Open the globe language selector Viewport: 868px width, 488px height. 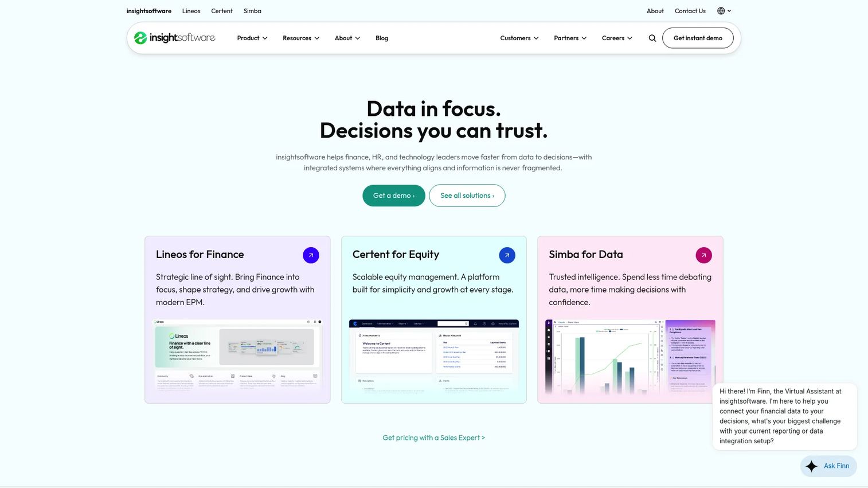(x=724, y=11)
